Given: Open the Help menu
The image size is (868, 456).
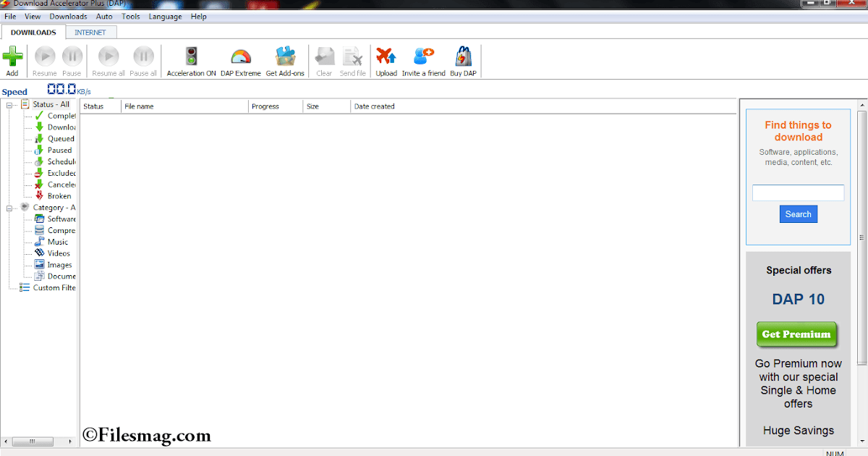Looking at the screenshot, I should pos(198,17).
